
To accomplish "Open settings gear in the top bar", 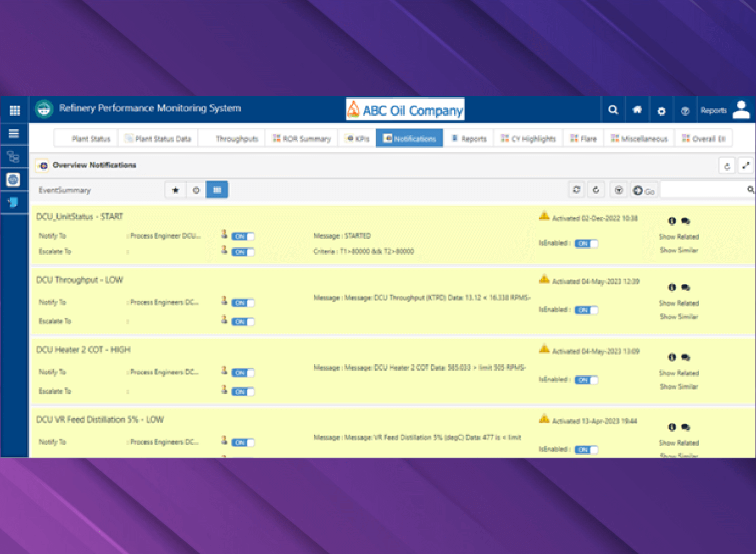I will 661,111.
